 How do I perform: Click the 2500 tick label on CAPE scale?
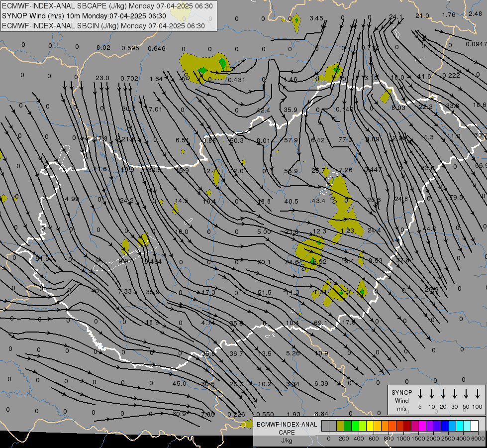(x=448, y=439)
